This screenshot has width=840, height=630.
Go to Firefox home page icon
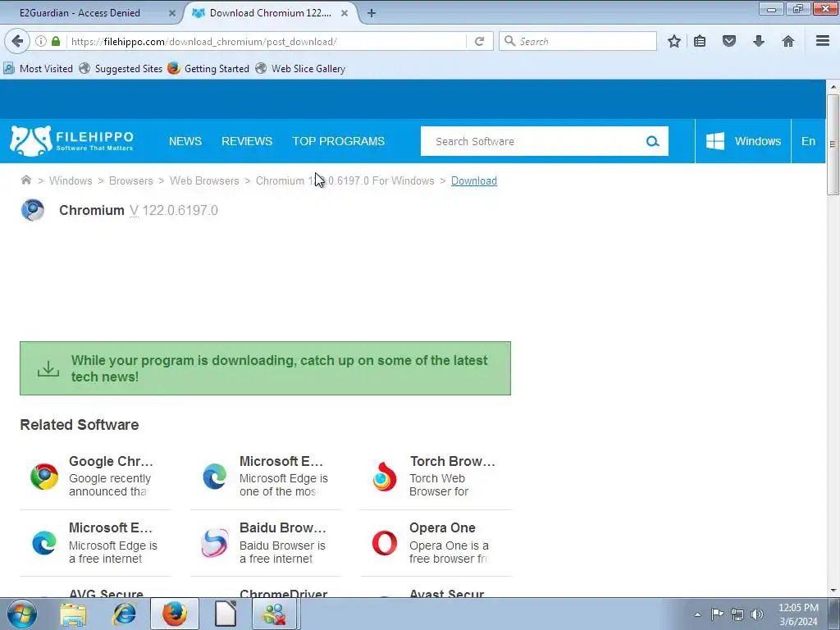click(x=788, y=41)
